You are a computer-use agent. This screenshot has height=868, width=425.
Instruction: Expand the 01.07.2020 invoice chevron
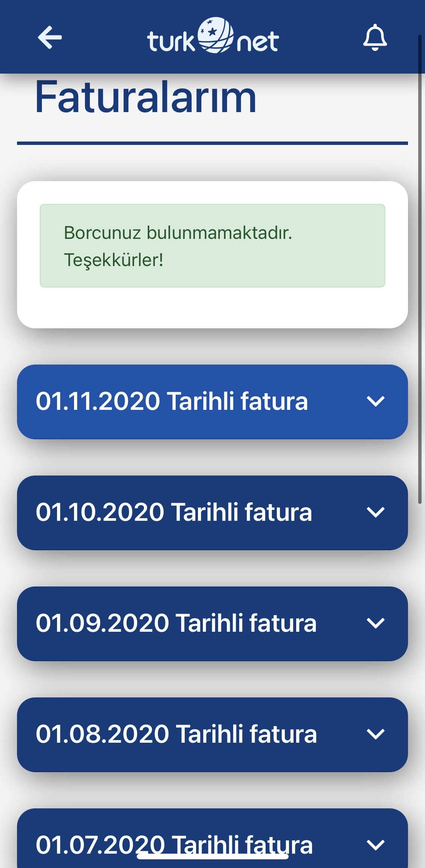(376, 845)
